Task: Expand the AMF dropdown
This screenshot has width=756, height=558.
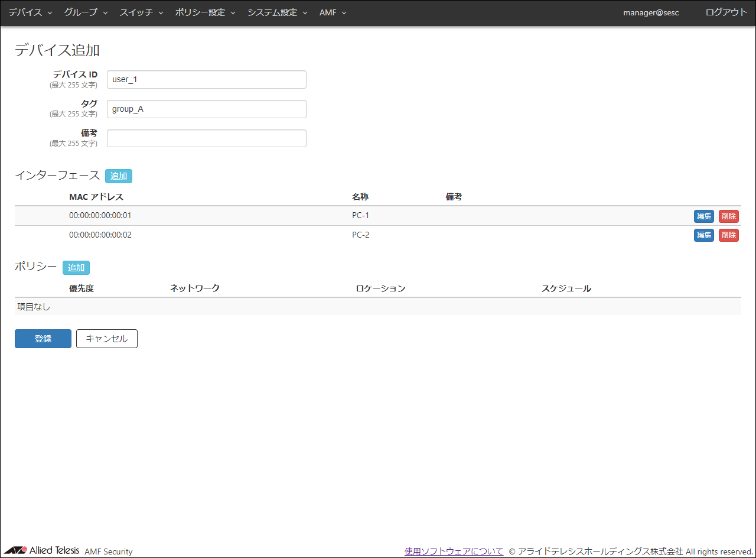Action: [x=333, y=12]
